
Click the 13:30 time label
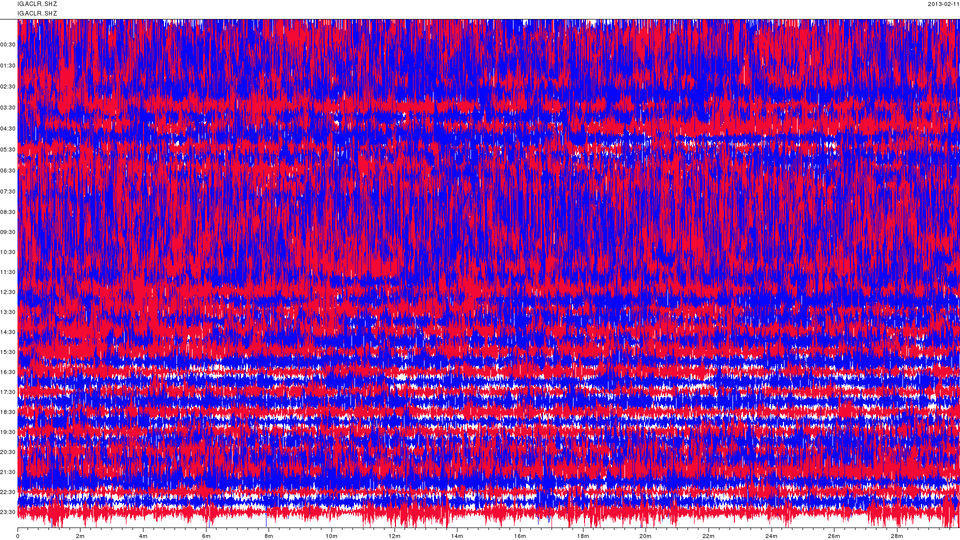[8, 312]
